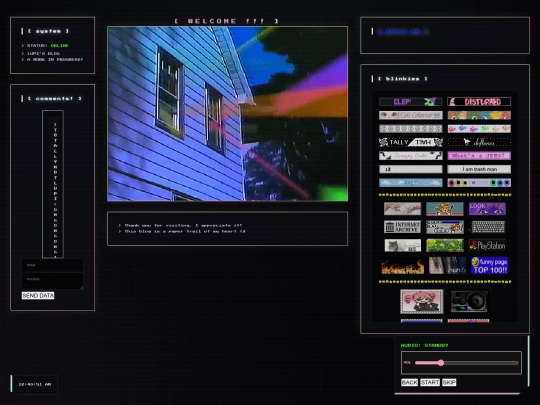Click the about me heading link

tap(403, 31)
